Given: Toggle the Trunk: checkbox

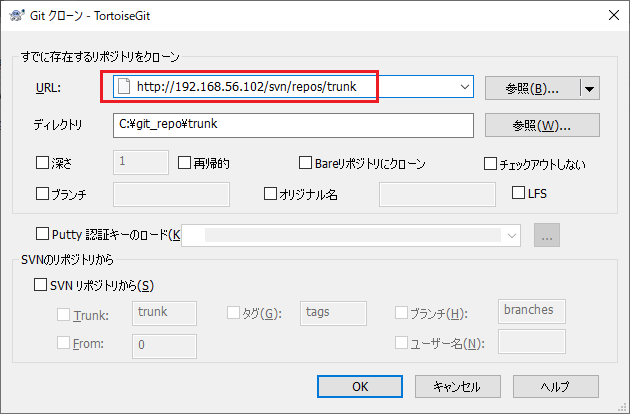Looking at the screenshot, I should pos(63,314).
